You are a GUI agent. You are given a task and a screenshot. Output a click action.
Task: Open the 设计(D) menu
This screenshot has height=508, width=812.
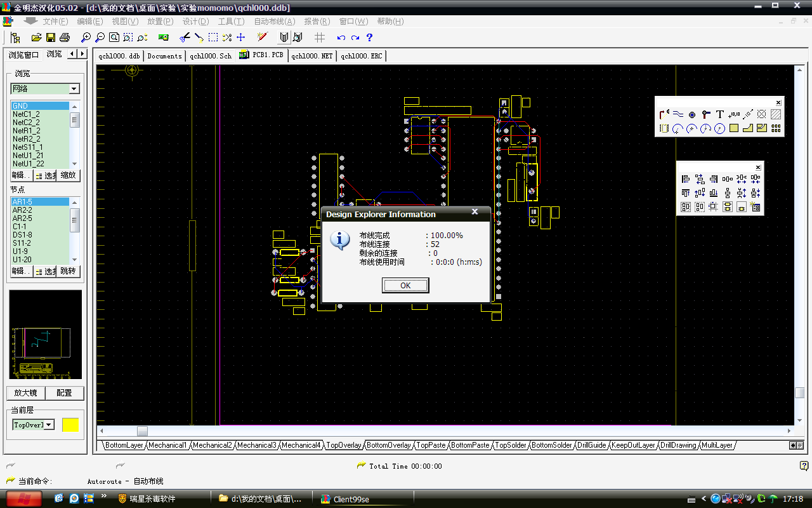pos(195,21)
